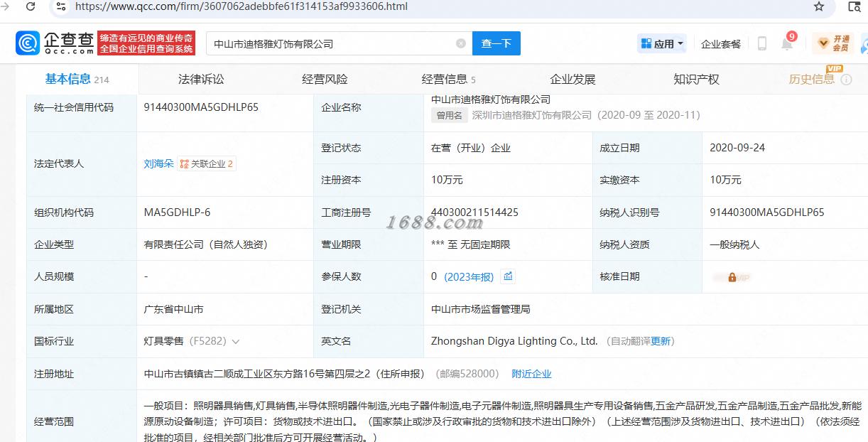Select 在营（开业）企业 registration status
Image resolution: width=868 pixels, height=442 pixels.
(x=471, y=148)
